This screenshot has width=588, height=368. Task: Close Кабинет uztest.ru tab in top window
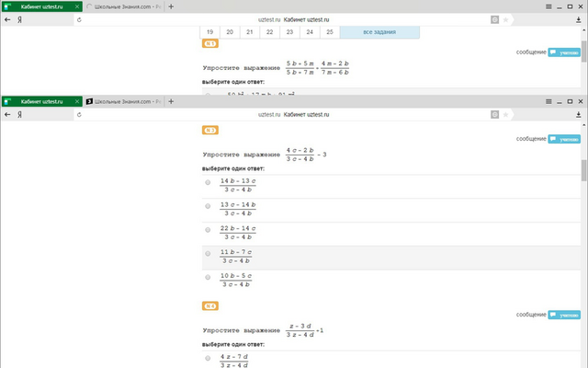pos(77,6)
